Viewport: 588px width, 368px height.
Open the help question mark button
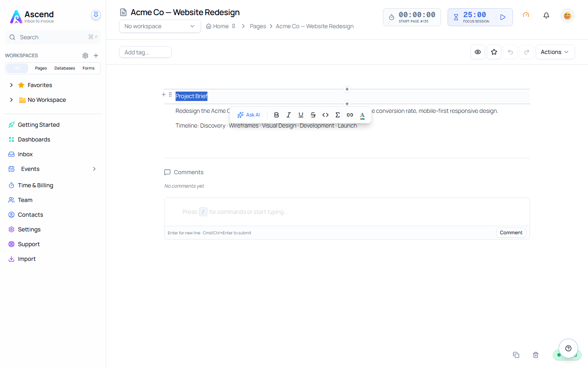pyautogui.click(x=568, y=348)
